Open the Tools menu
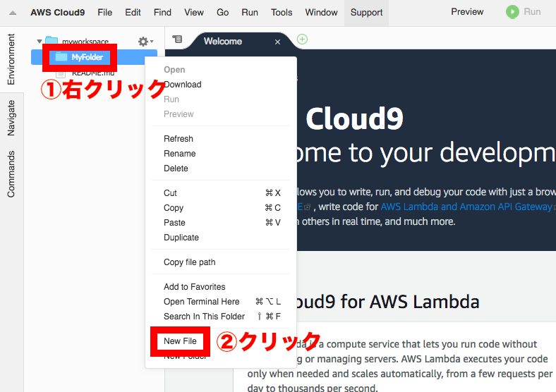Image resolution: width=556 pixels, height=392 pixels. [282, 13]
